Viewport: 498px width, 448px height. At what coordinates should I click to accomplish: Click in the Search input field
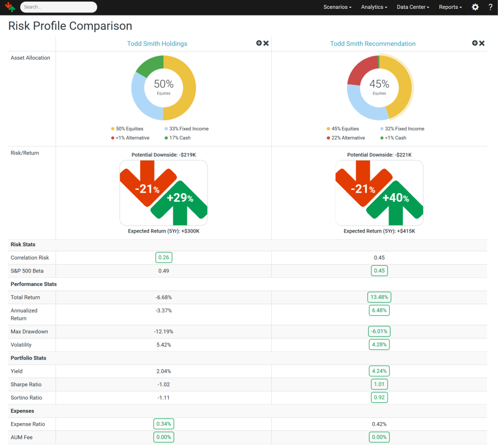pos(59,7)
